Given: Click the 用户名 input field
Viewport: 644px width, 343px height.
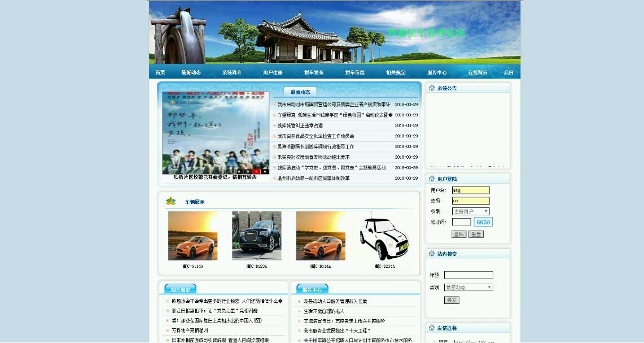Looking at the screenshot, I should (x=471, y=190).
